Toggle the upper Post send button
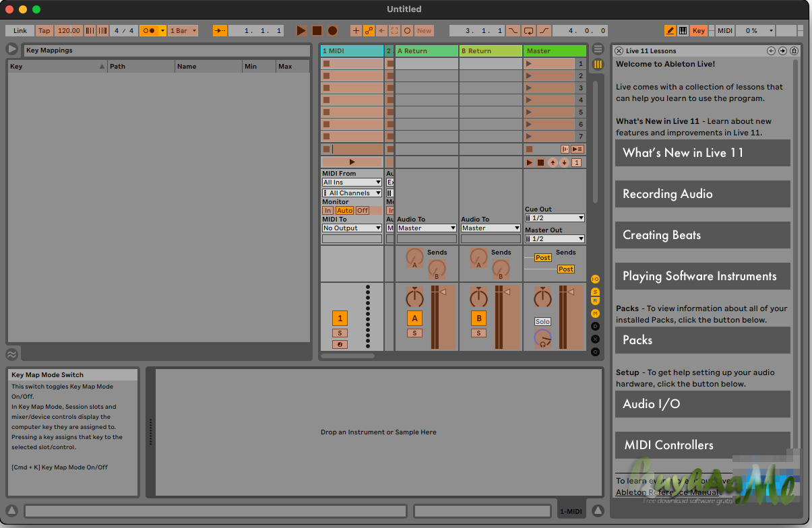 (543, 258)
